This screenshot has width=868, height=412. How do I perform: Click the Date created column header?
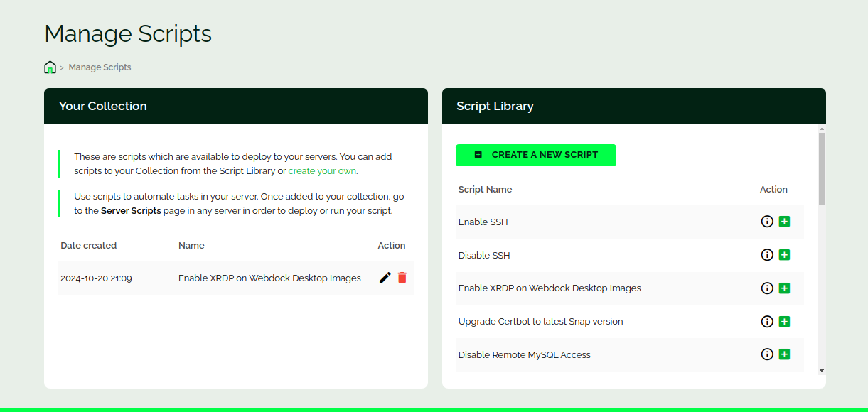click(88, 246)
